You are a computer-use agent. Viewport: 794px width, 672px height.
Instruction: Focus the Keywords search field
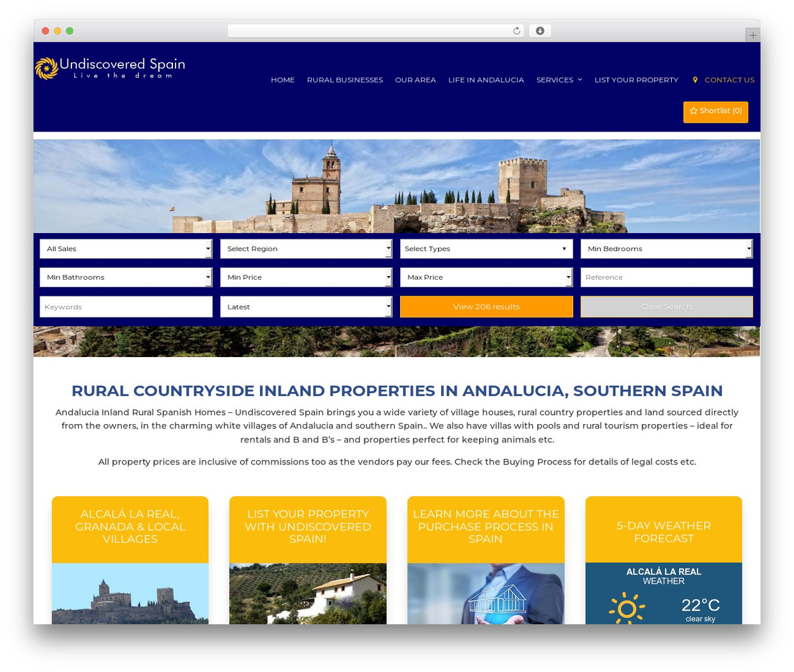pyautogui.click(x=126, y=307)
